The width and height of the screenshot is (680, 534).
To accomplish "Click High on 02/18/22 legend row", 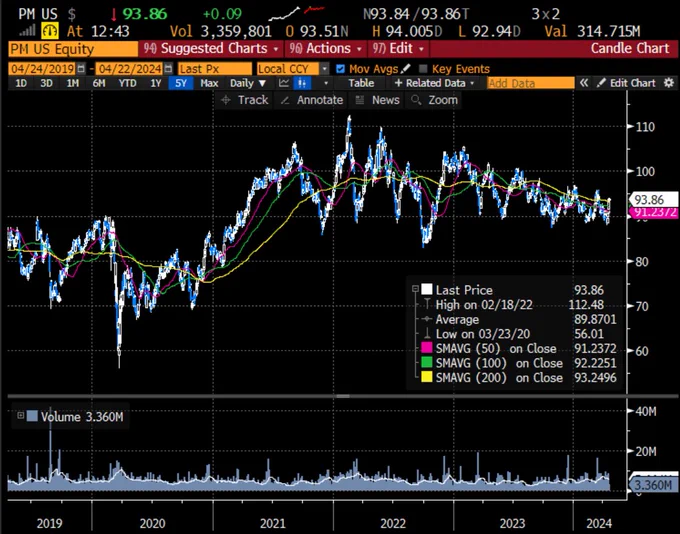I will [x=516, y=305].
